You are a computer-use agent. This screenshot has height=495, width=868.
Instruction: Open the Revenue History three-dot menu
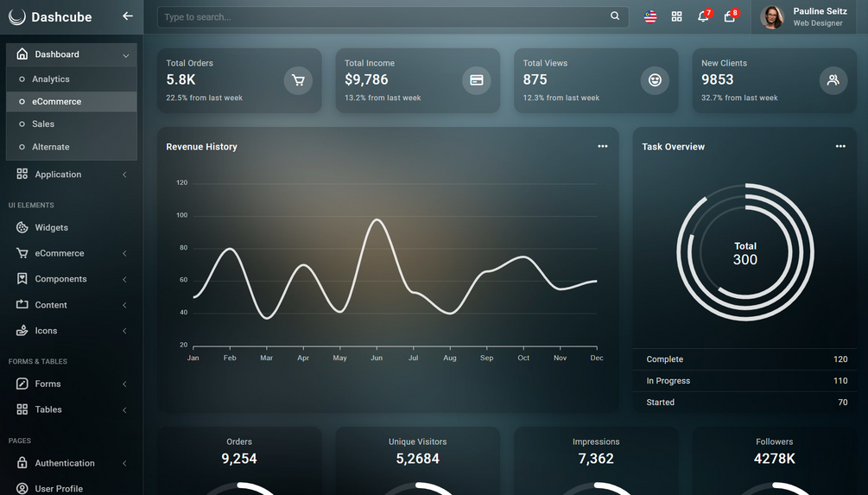pyautogui.click(x=602, y=146)
